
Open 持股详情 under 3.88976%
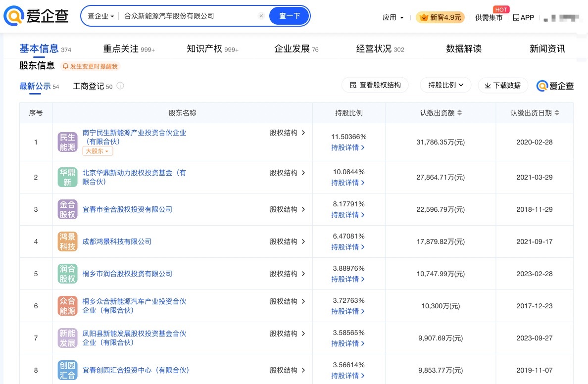tap(348, 280)
